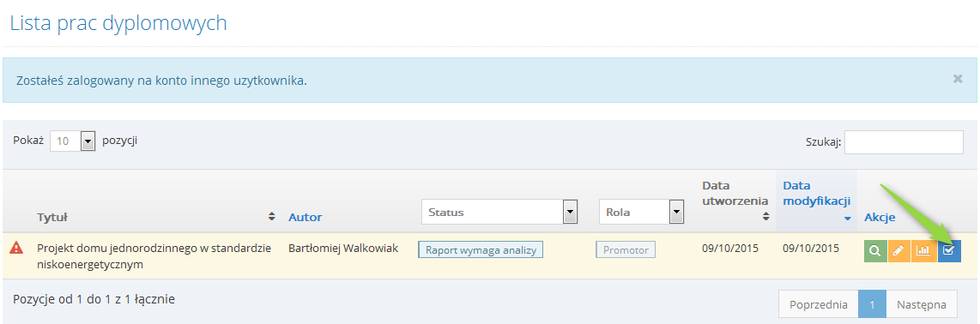Screen dimensions: 980x324
Task: Open the Rola filter dropdown
Action: [x=641, y=213]
